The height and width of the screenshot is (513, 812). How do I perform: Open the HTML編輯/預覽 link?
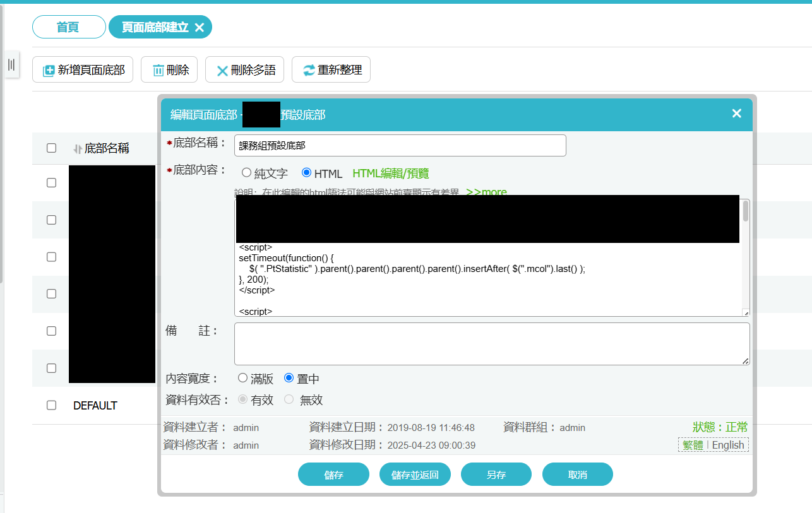click(x=391, y=174)
